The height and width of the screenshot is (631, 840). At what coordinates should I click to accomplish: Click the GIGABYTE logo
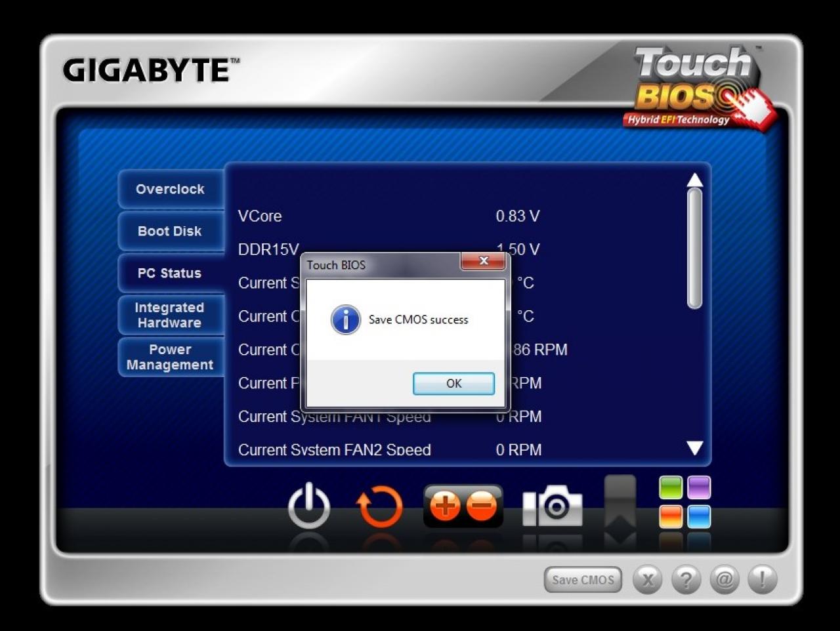pyautogui.click(x=151, y=70)
